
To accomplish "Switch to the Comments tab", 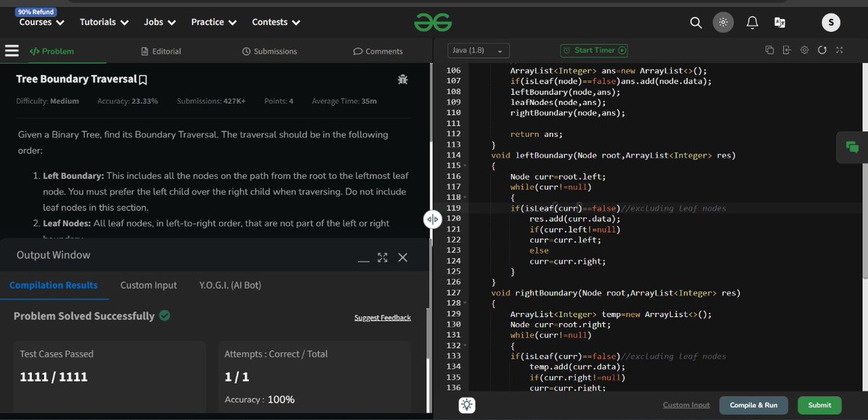I will pos(378,51).
